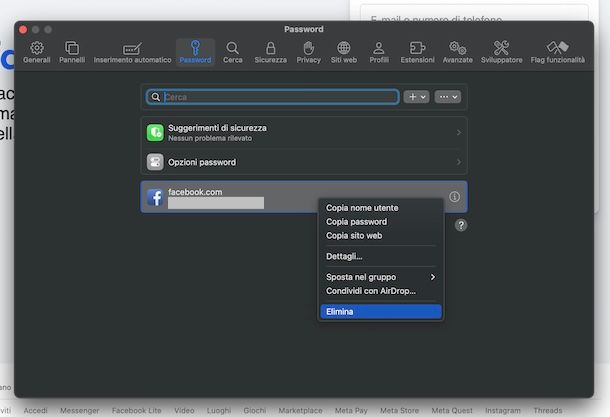The image size is (610, 417).
Task: Click Instagram link in Facebook footer
Action: coord(503,410)
